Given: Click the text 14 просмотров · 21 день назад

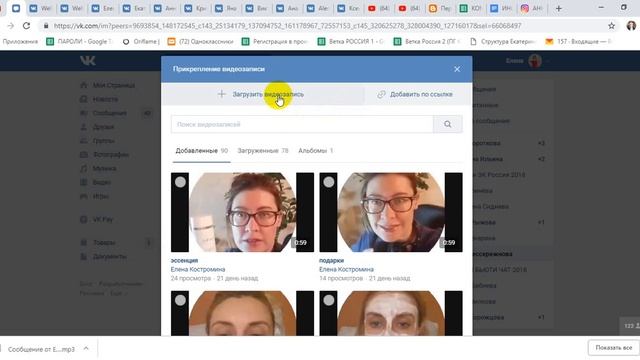Looking at the screenshot, I should tap(365, 278).
